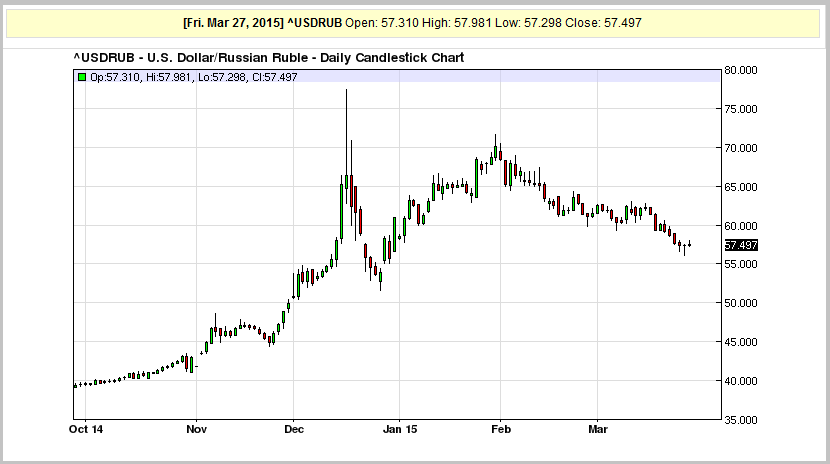
Task: Click the 'Oct 14' date axis label
Action: [86, 429]
